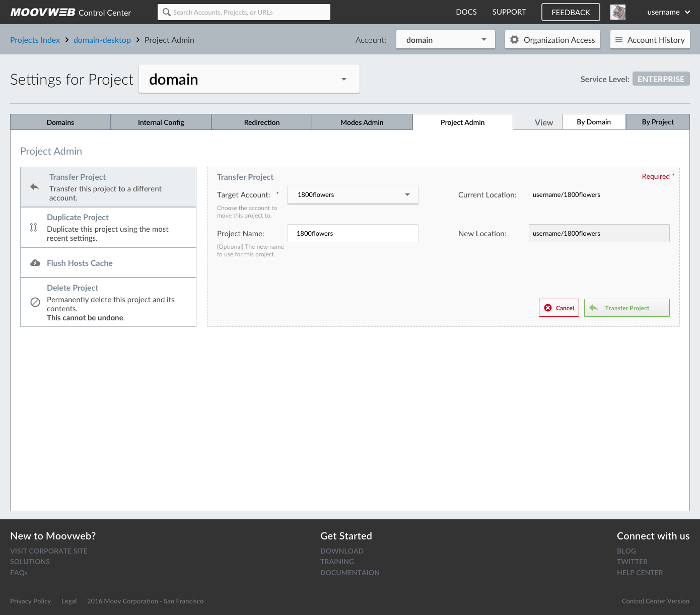
Task: Click the Flush Hosts Cache cloud icon
Action: coord(35,263)
